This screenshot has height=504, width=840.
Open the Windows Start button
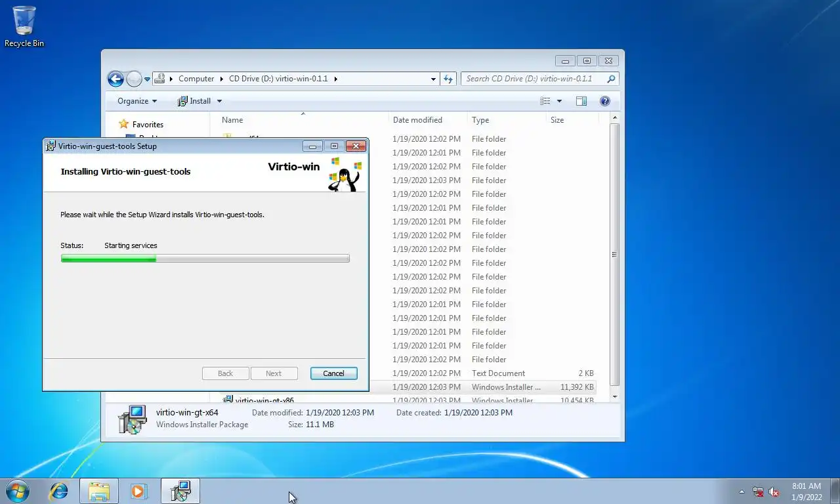[x=18, y=491]
